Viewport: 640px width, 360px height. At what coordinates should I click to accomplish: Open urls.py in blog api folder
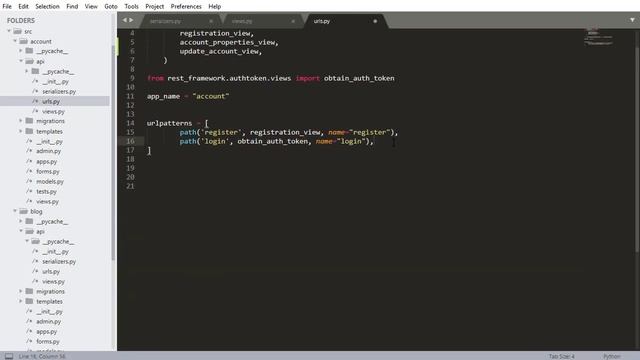(x=51, y=271)
